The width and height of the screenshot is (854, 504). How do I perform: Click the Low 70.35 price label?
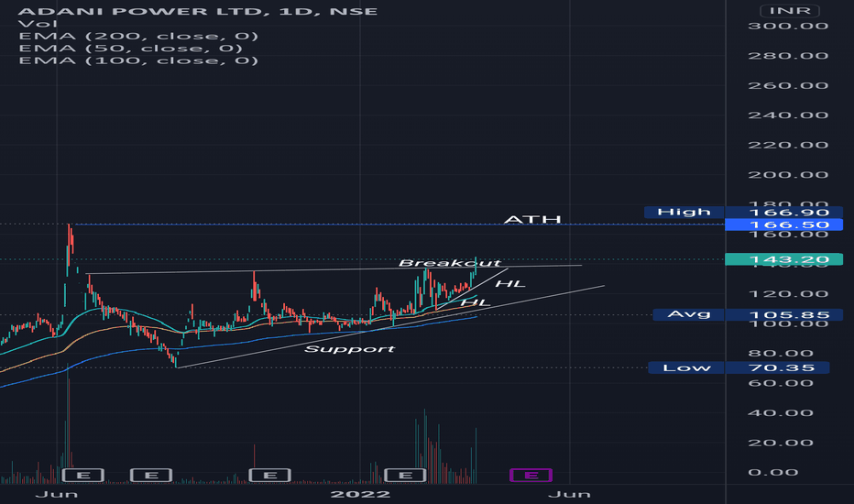(739, 367)
